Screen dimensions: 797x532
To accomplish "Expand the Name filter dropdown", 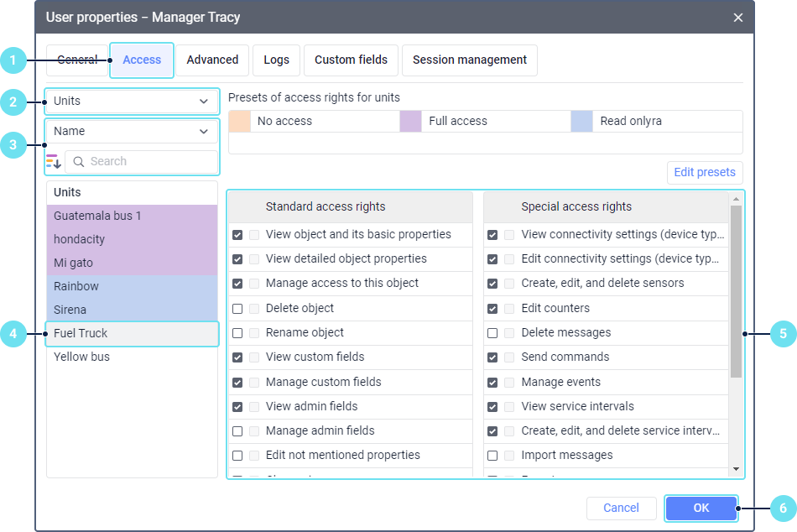I will pyautogui.click(x=132, y=132).
